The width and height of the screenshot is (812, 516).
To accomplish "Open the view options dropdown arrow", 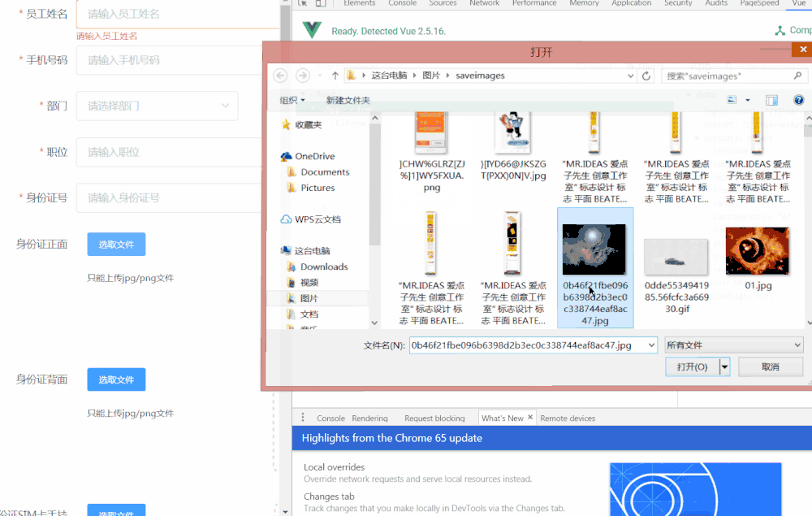I will (747, 100).
